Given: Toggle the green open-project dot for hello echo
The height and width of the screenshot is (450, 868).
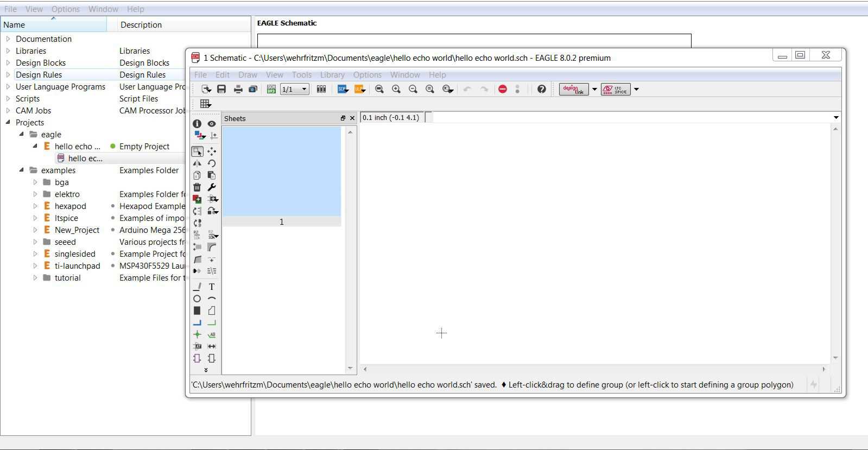Looking at the screenshot, I should 113,146.
